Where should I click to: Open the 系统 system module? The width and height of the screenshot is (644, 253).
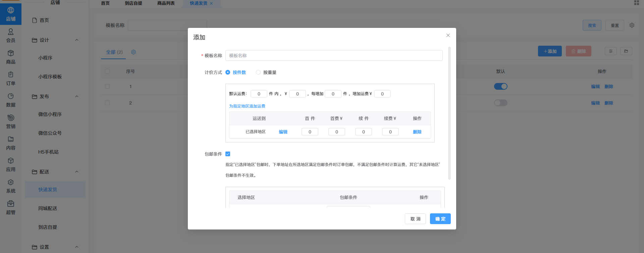pyautogui.click(x=11, y=186)
